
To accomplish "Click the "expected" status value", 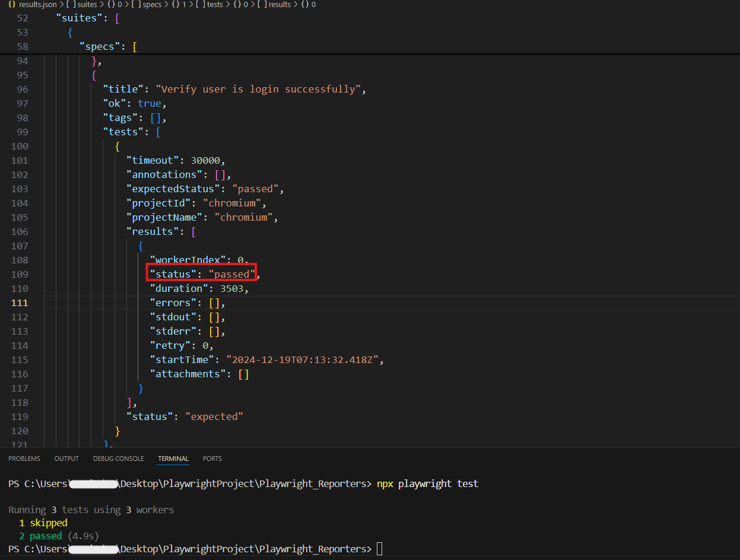I will pos(214,416).
